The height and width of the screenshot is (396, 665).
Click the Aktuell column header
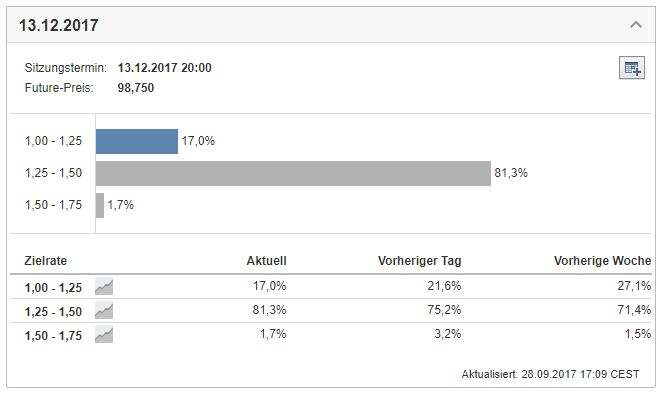point(267,261)
